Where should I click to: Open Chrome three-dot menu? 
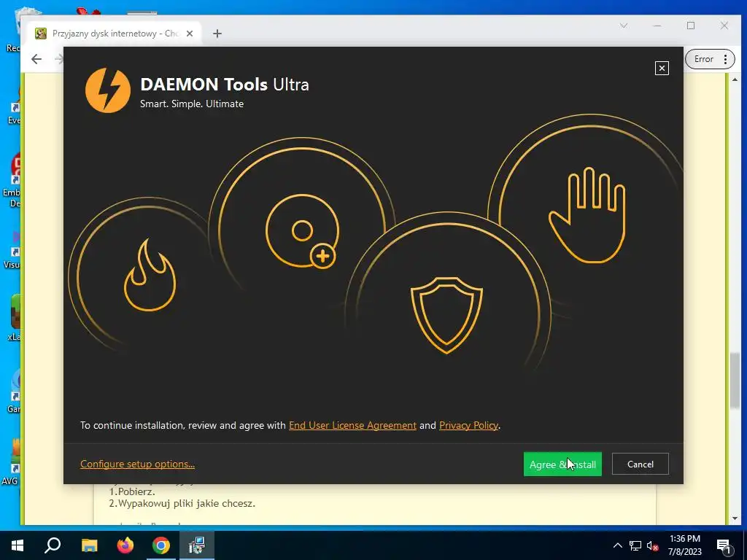pos(726,59)
